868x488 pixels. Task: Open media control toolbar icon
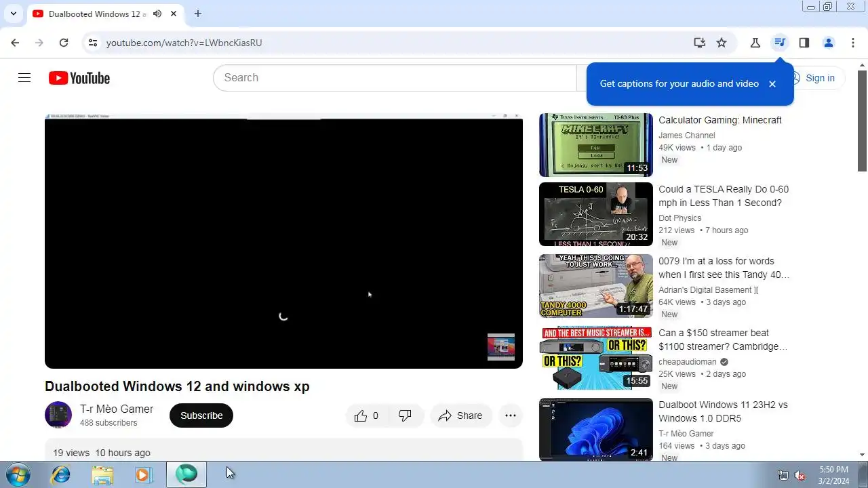pos(780,43)
